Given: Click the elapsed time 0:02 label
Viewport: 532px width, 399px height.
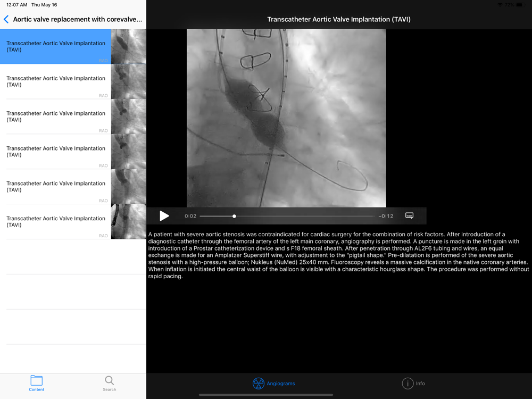Looking at the screenshot, I should (x=190, y=216).
